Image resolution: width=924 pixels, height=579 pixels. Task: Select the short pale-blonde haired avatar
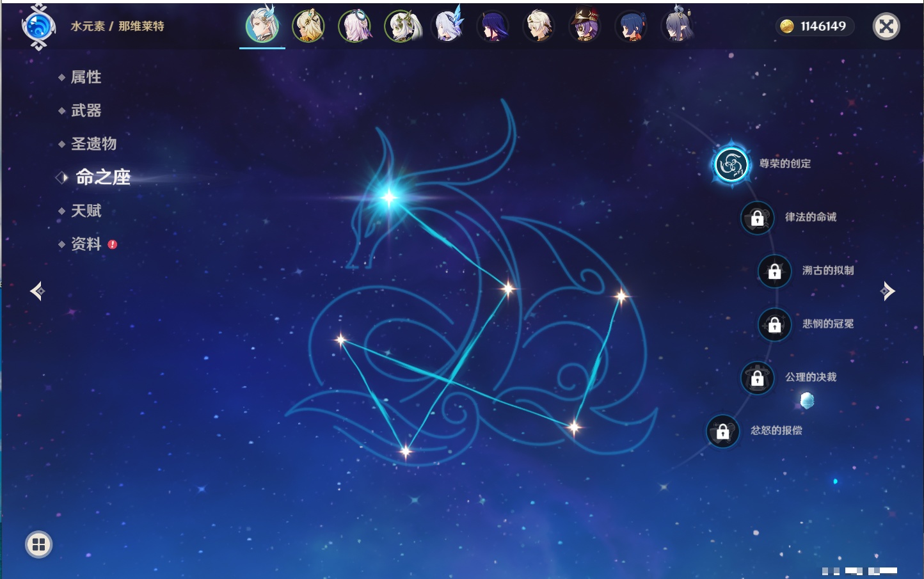point(539,26)
